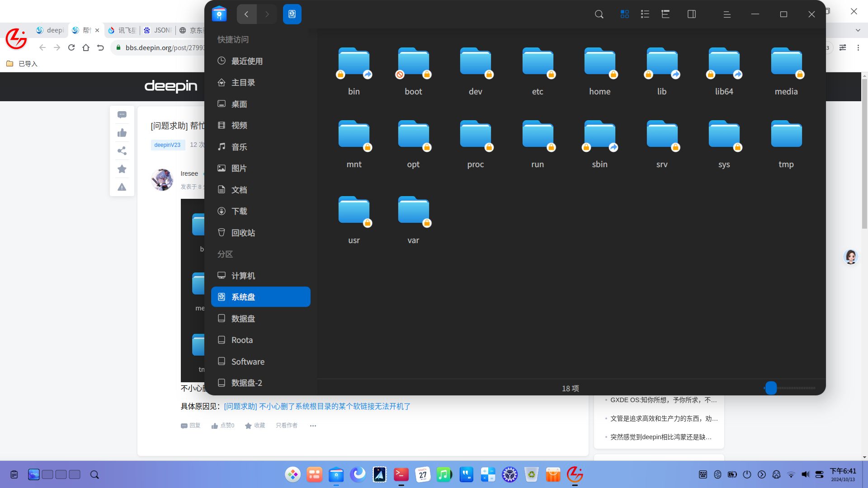Switch to the JSON browser tab
This screenshot has height=488, width=868.
[157, 30]
